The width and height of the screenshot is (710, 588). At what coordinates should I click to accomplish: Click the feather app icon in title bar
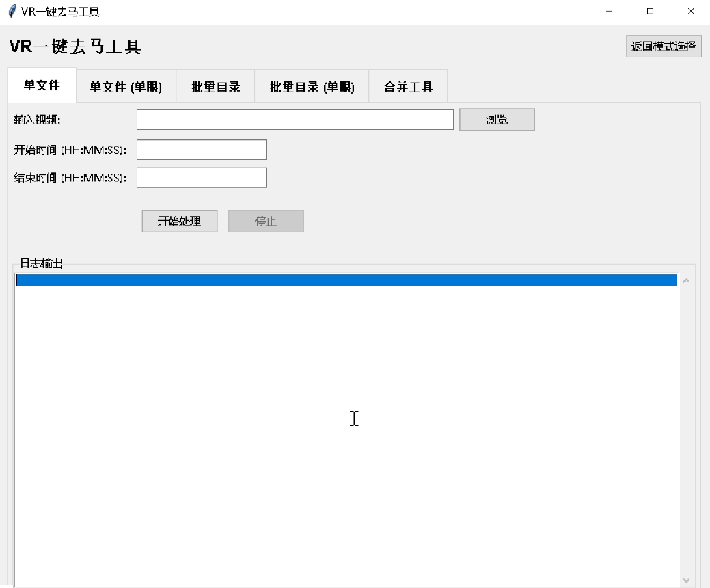click(x=12, y=12)
